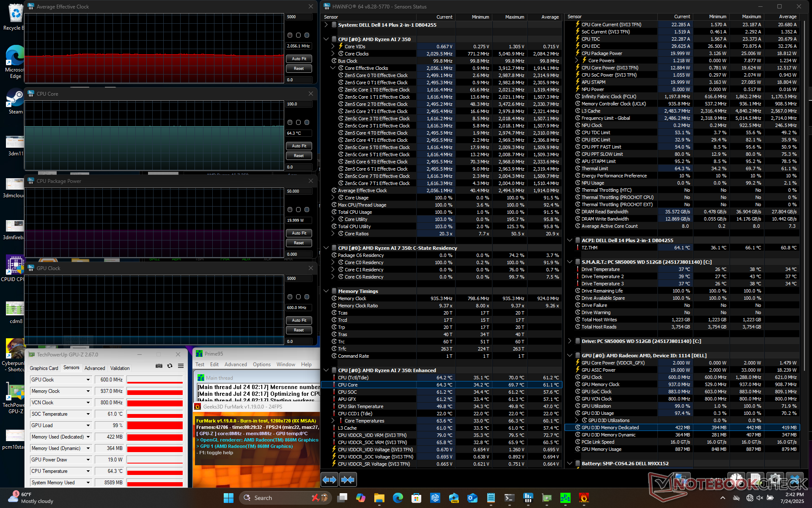The image size is (812, 508).
Task: Click HWiNFO collapse columns arrows button
Action: 348,480
